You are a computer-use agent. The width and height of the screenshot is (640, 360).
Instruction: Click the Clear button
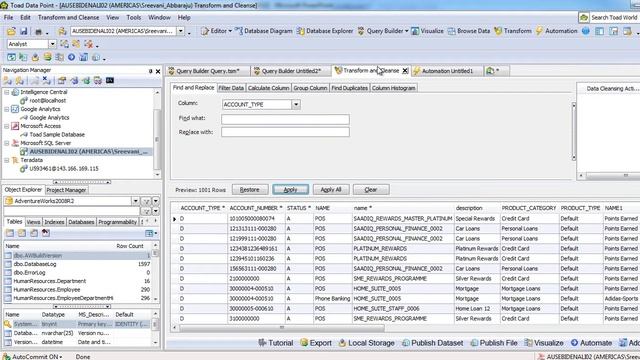(x=371, y=190)
